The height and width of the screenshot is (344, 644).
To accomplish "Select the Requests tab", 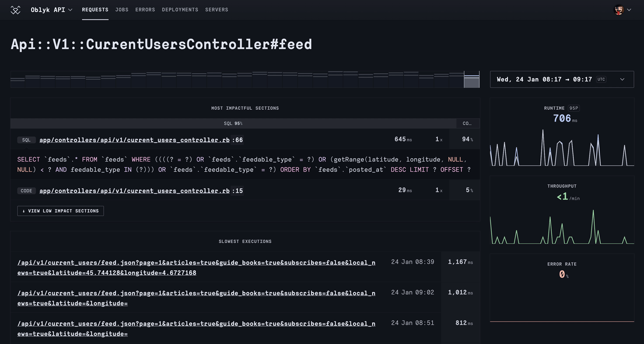I will point(95,10).
